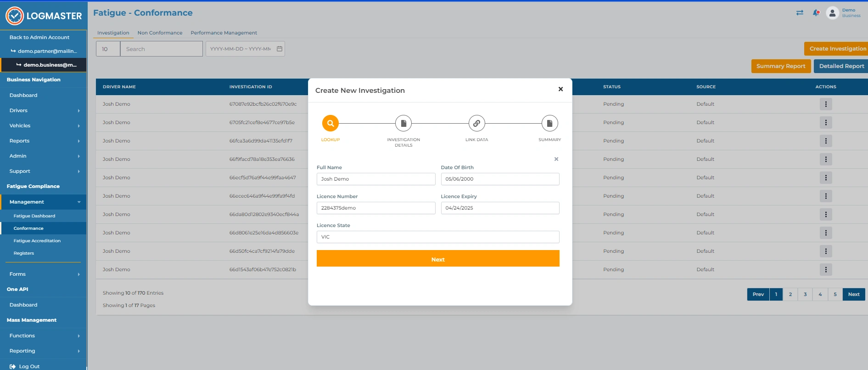Go to page 5 of results
This screenshot has width=868, height=370.
coord(835,294)
